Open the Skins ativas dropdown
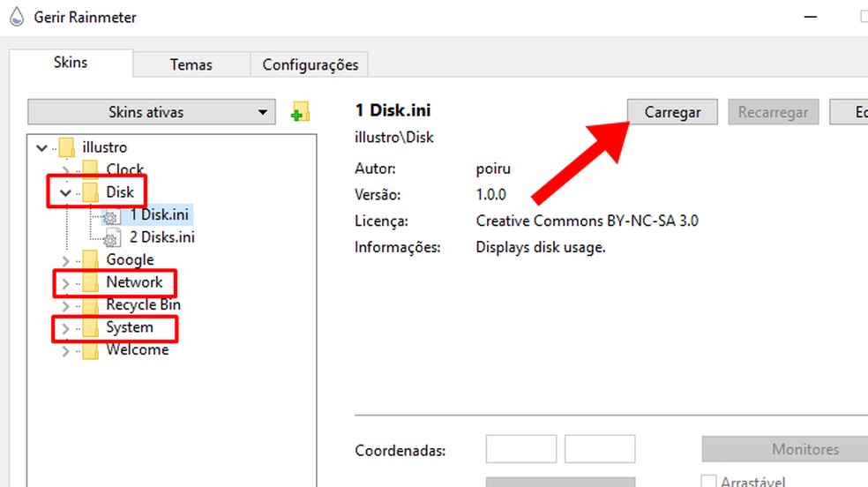The width and height of the screenshot is (868, 487). click(151, 112)
